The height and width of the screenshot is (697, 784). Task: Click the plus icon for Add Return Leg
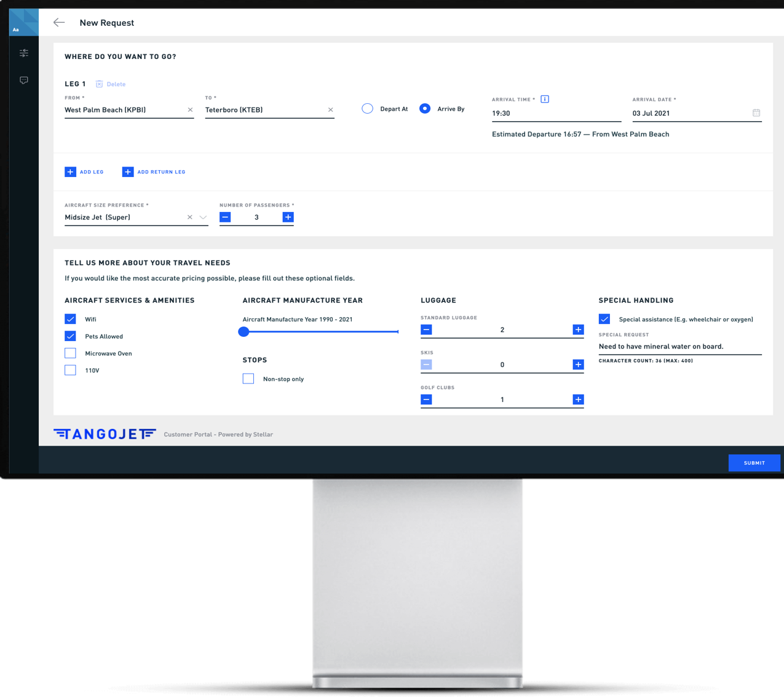[x=128, y=172]
